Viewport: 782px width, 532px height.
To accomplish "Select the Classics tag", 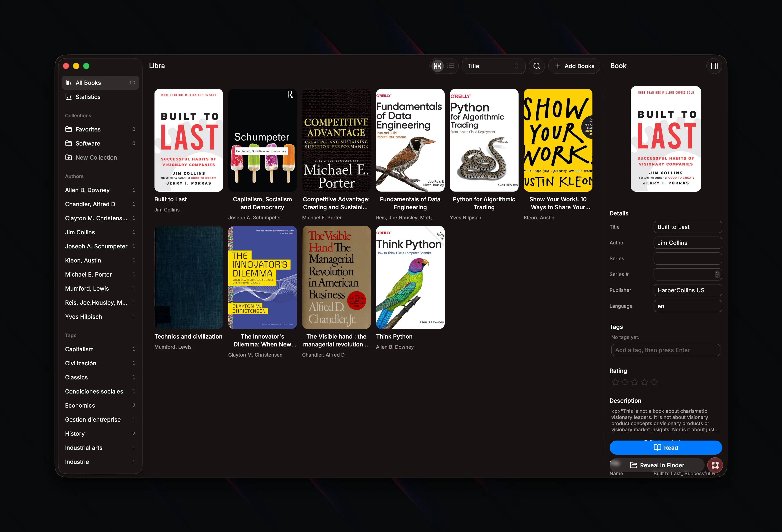I will (100, 378).
